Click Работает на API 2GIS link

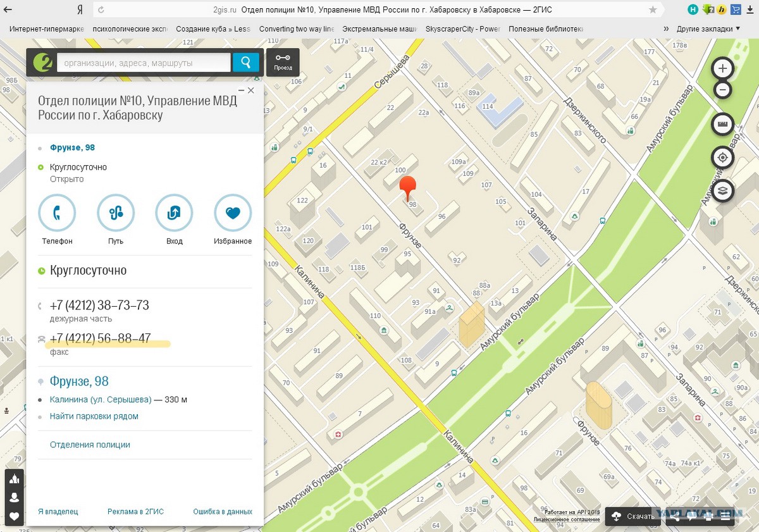pos(571,512)
